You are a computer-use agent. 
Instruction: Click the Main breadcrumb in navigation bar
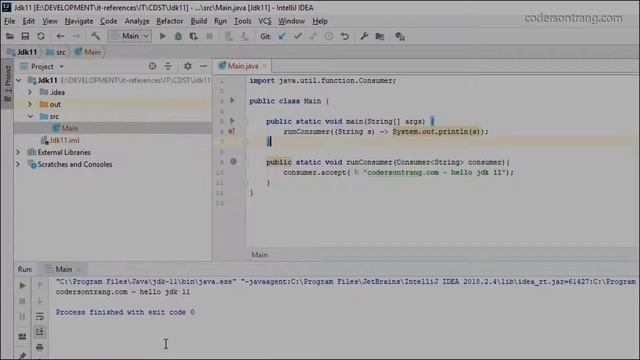88,52
